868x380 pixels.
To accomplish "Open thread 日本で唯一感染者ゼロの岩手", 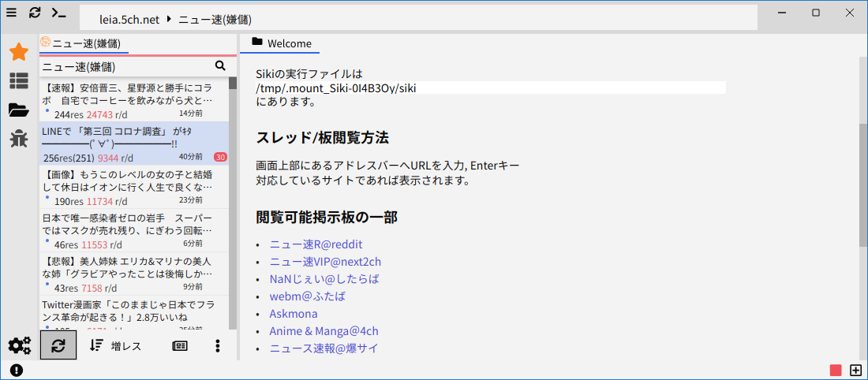I will pyautogui.click(x=134, y=230).
